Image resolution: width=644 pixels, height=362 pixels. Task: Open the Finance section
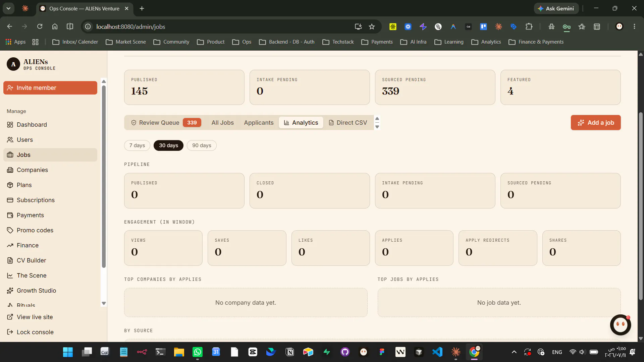pos(50,245)
